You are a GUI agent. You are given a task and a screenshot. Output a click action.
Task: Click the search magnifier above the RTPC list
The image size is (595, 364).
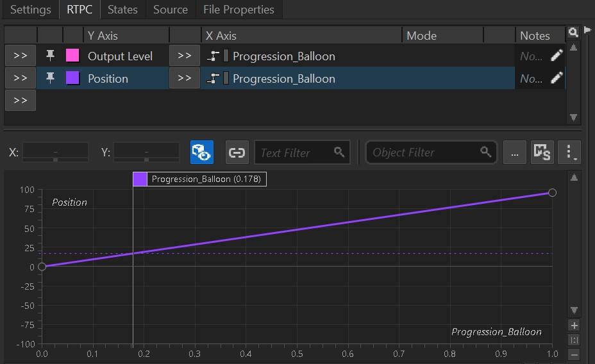(x=573, y=32)
